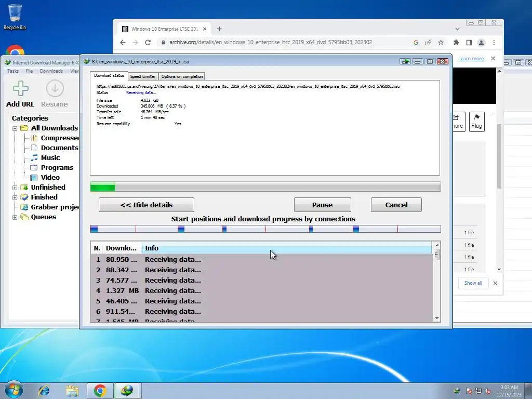Open the Recycle Bin desktop icon
Image resolution: width=532 pixels, height=399 pixels.
tap(15, 17)
